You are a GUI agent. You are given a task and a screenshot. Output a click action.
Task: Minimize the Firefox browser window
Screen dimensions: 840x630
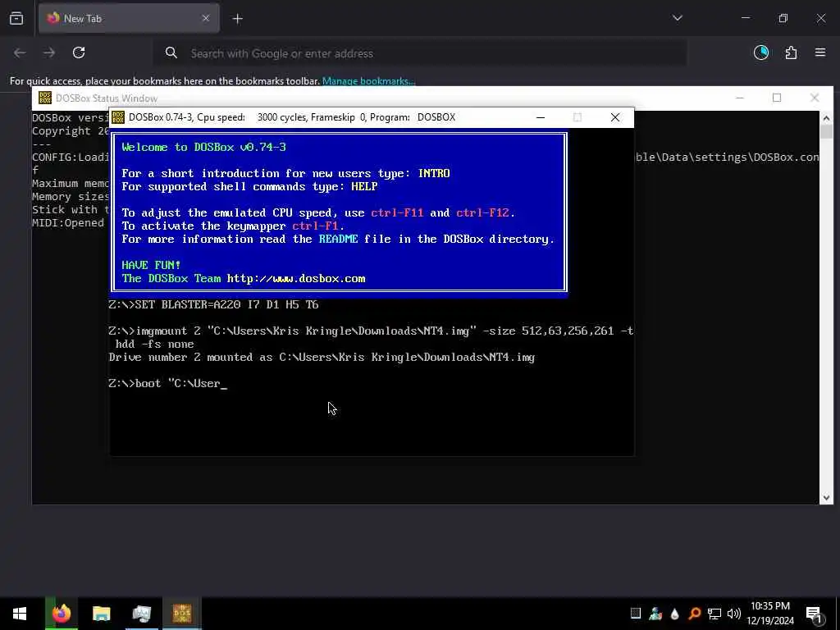tap(746, 18)
